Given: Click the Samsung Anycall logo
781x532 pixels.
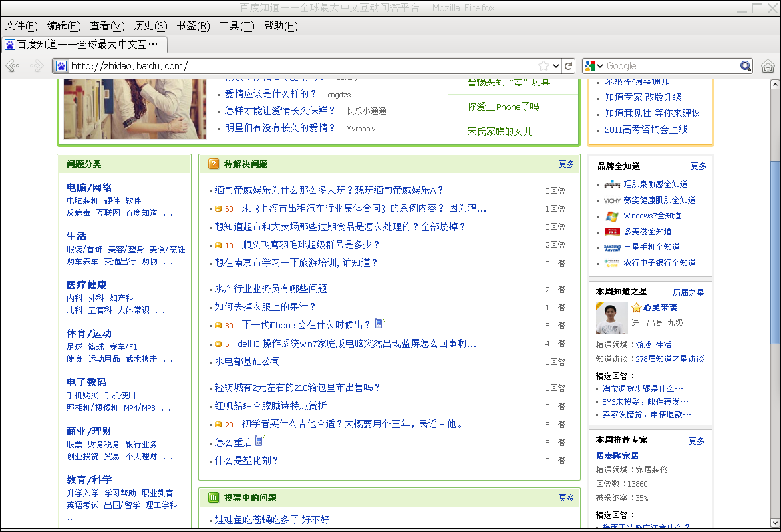Looking at the screenshot, I should point(612,248).
